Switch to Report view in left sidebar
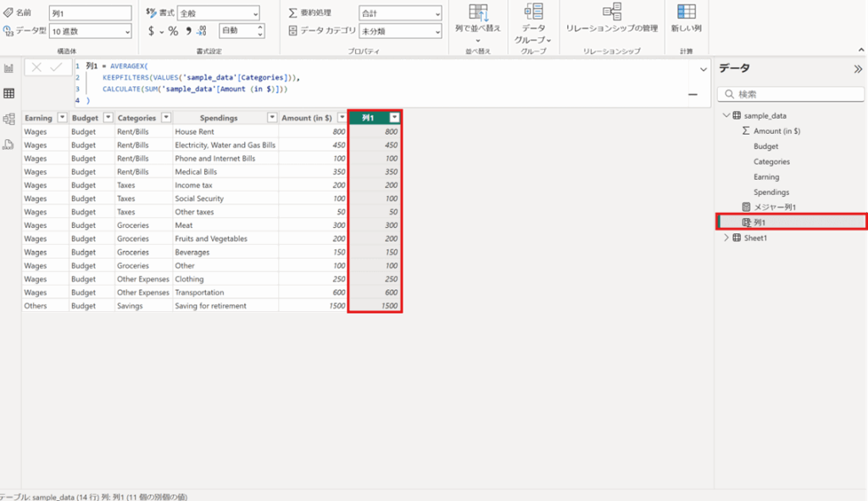 9,68
